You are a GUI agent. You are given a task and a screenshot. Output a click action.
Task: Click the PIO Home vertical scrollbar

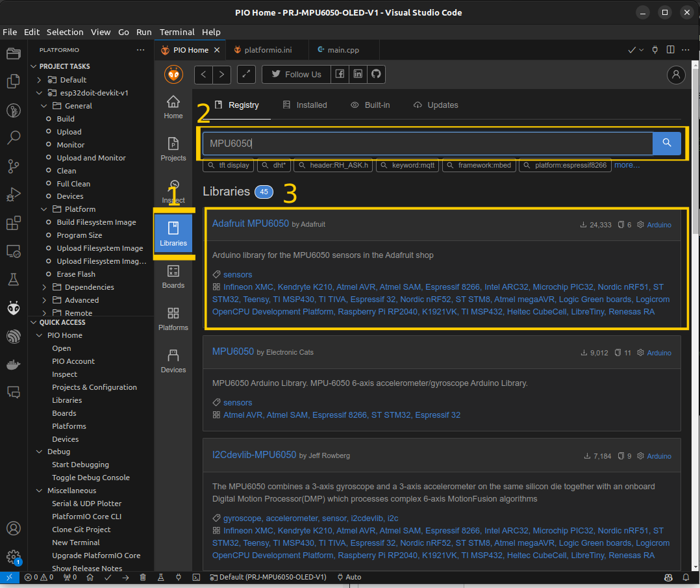pyautogui.click(x=695, y=151)
